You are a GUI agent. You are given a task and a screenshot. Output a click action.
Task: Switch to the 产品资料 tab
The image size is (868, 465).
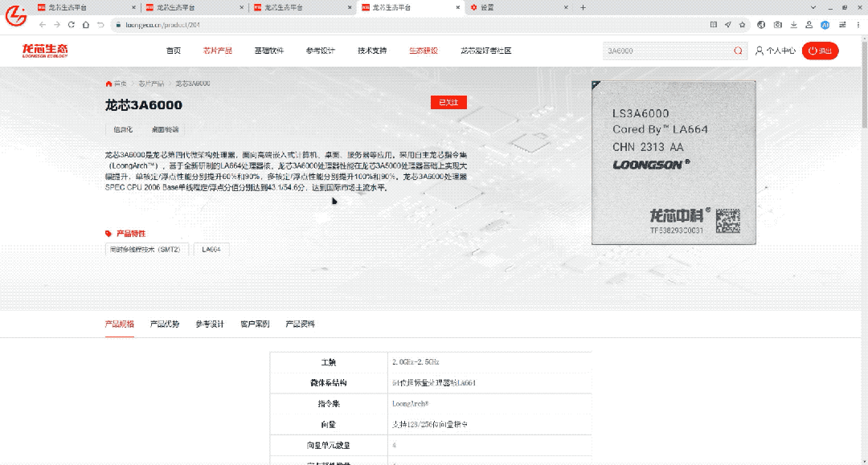pyautogui.click(x=300, y=324)
